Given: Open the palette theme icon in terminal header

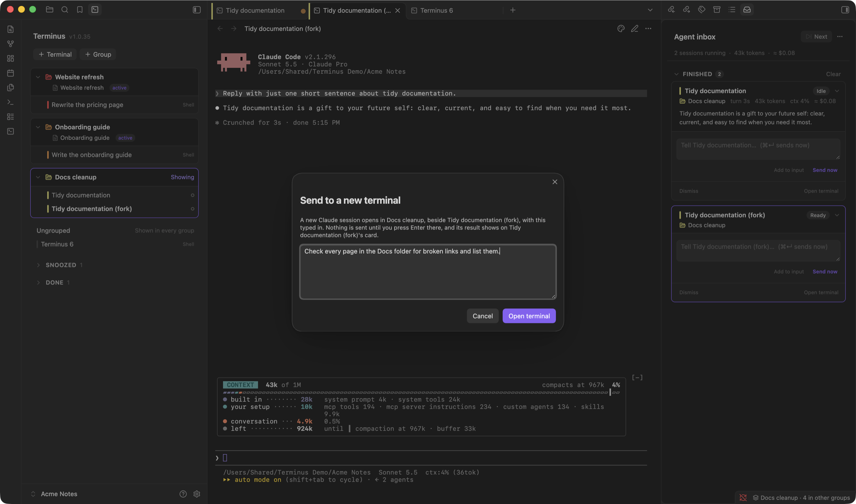Looking at the screenshot, I should 621,29.
